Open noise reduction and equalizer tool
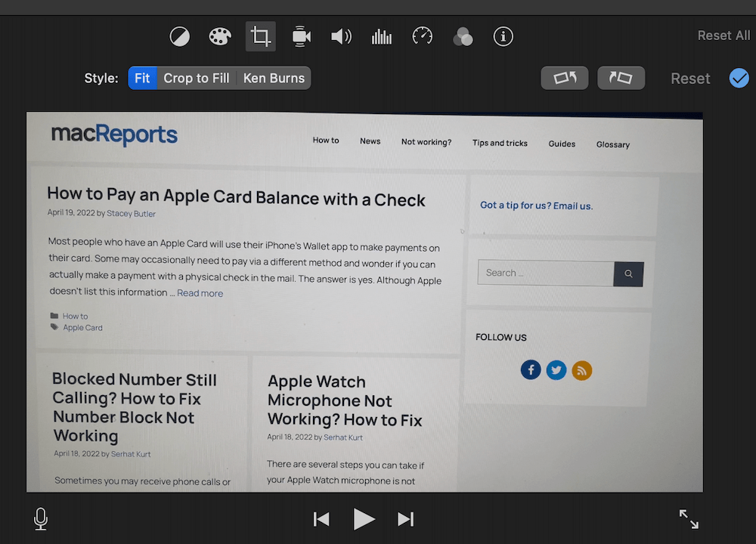 [381, 36]
